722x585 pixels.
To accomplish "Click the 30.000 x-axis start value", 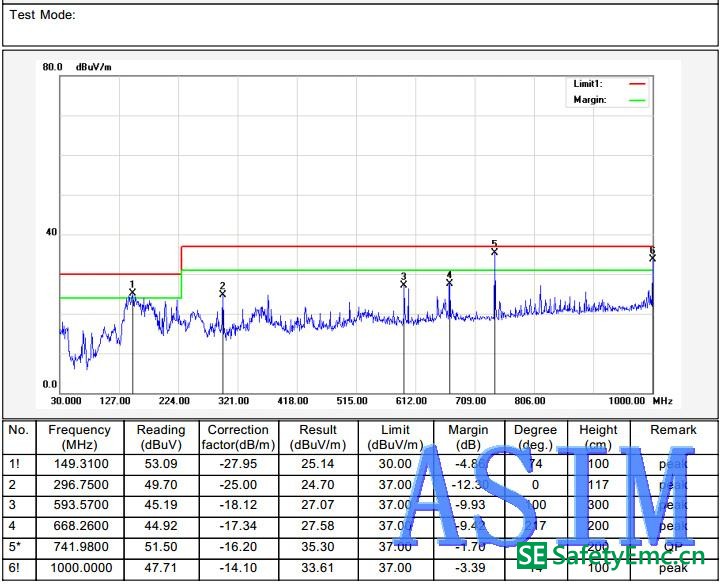I will tap(66, 401).
